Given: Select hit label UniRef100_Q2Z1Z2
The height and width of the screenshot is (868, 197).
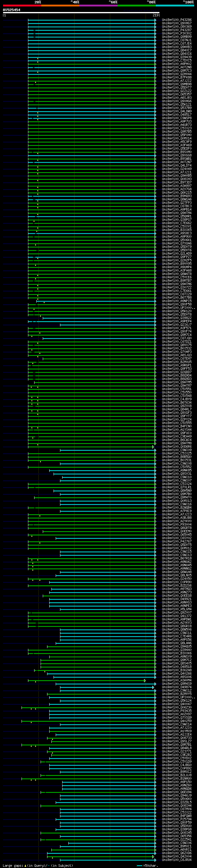Looking at the screenshot, I should tap(177, 91).
